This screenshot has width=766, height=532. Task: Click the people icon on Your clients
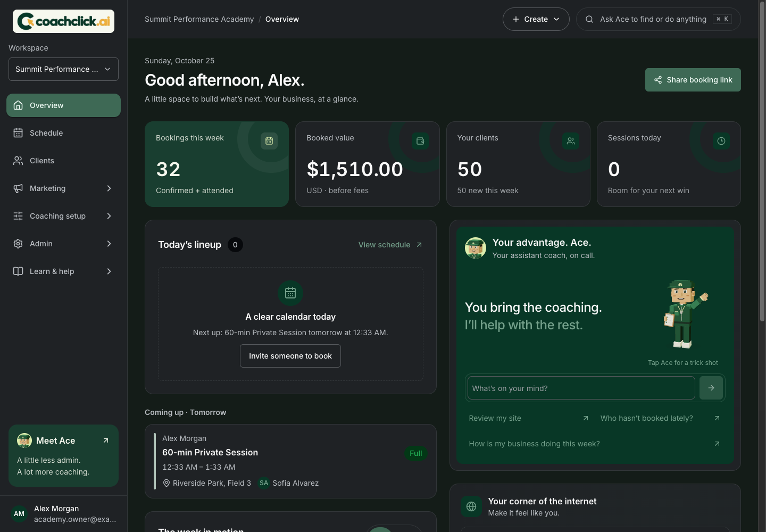click(x=571, y=141)
